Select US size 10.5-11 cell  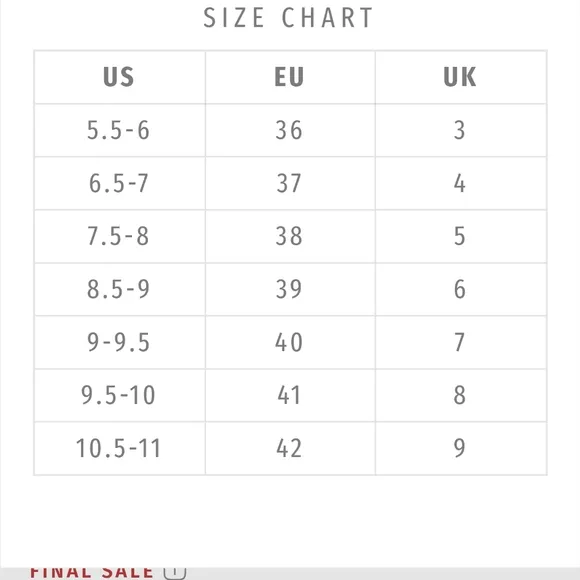pyautogui.click(x=120, y=448)
